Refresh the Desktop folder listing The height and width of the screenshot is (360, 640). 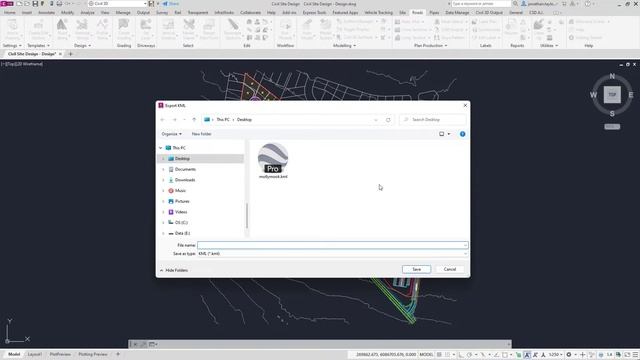click(x=388, y=120)
